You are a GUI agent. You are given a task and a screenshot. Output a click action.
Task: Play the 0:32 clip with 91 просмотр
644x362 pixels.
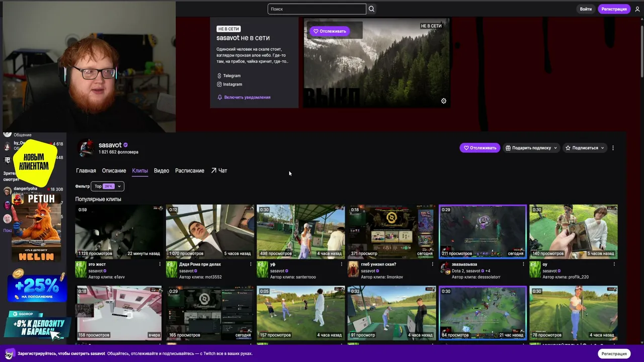click(x=391, y=313)
